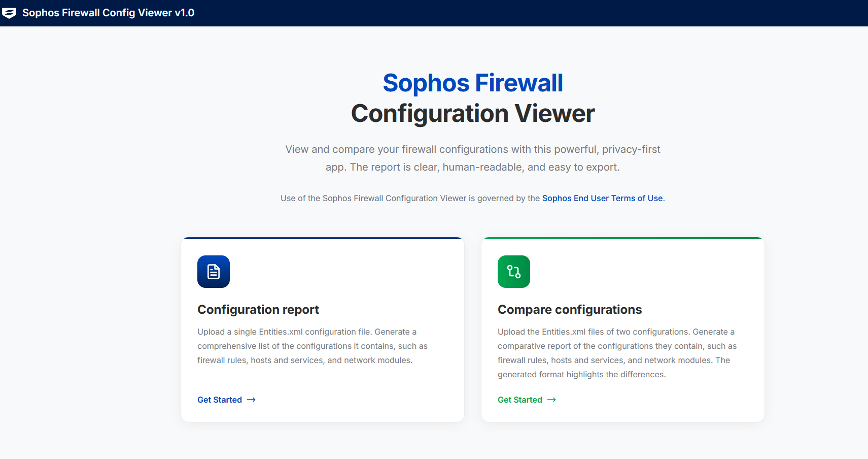Click the header title Sophos Firewall Config Viewer v1.0
Image resolution: width=868 pixels, height=459 pixels.
pos(109,13)
